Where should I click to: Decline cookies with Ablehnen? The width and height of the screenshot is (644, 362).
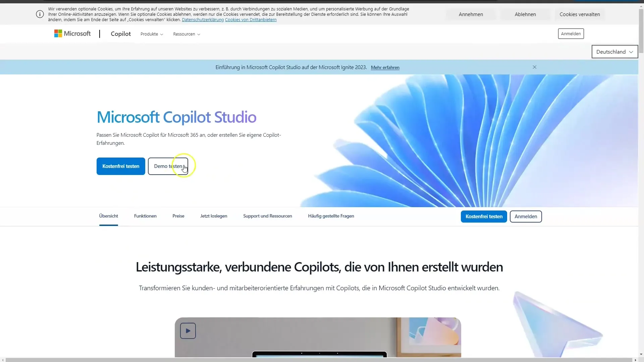tap(525, 14)
